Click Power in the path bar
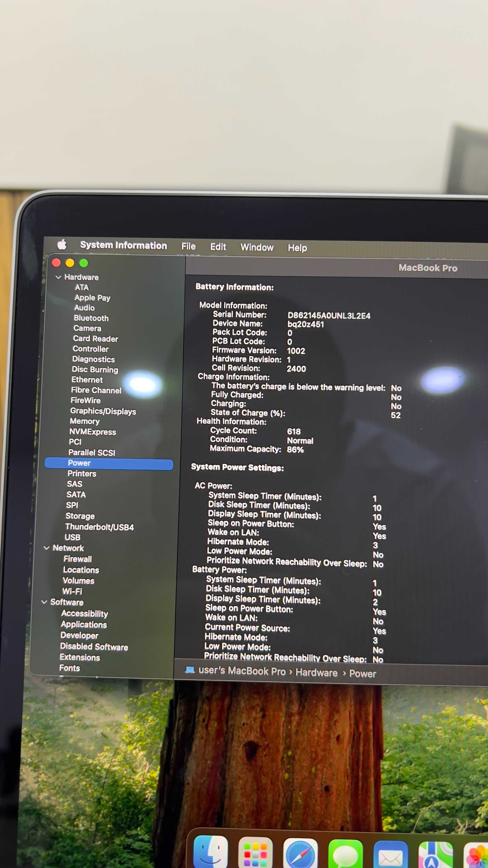This screenshot has width=488, height=868. tap(362, 674)
